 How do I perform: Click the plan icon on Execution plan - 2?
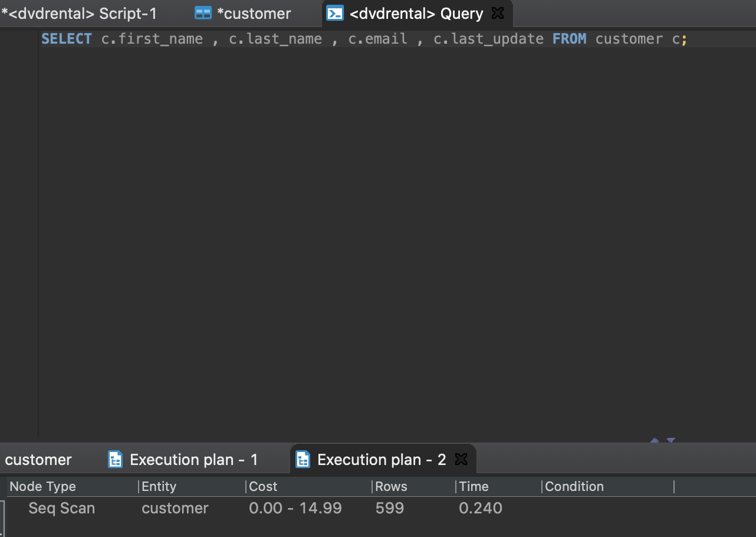tap(303, 460)
